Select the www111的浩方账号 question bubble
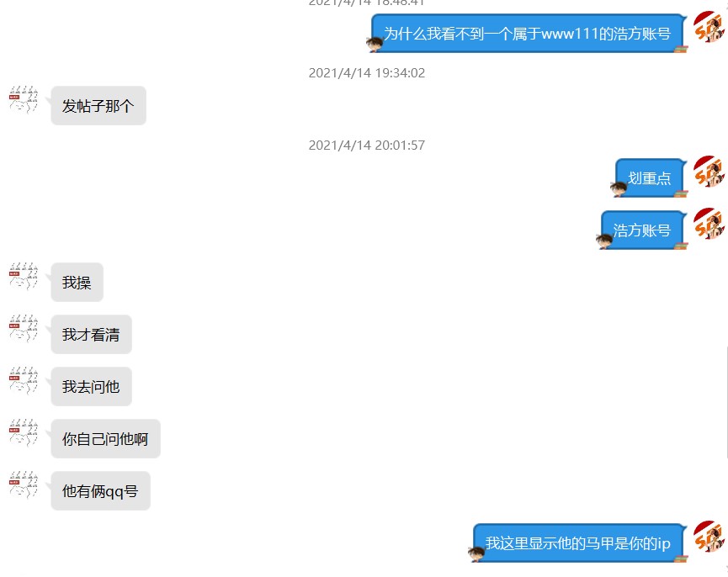 [528, 34]
